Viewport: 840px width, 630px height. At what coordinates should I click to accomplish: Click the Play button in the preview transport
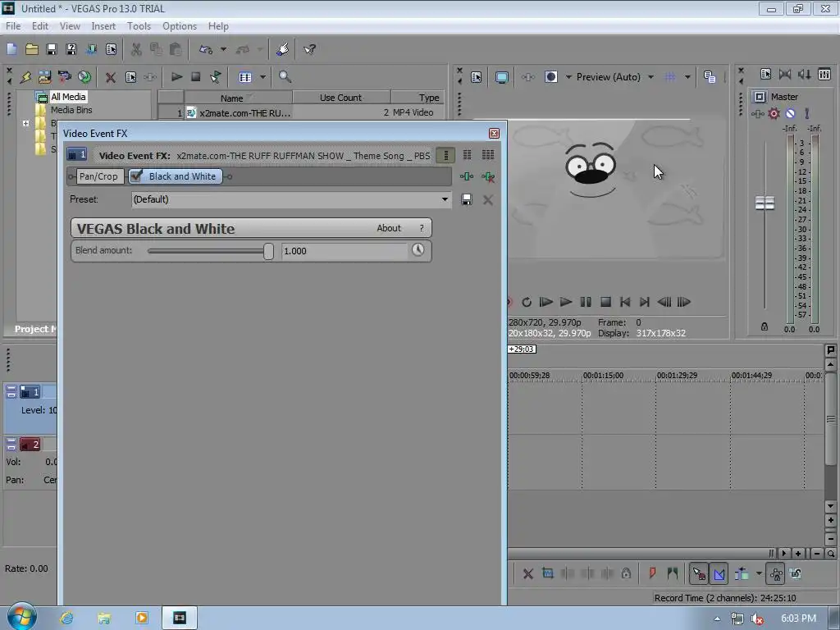[x=566, y=302]
